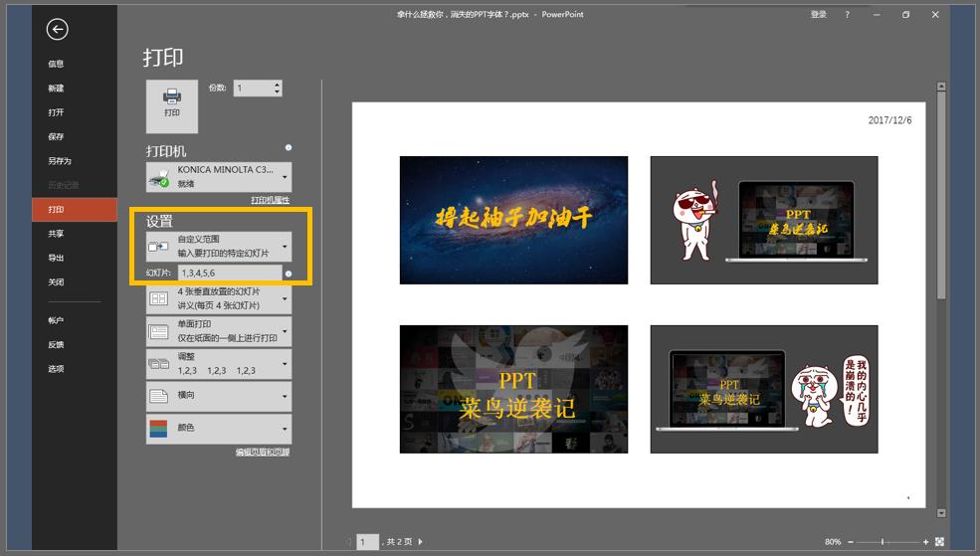Viewport: 980px width, 556px height.
Task: Select the 打印 (Print) tab in the sidebar
Action: [x=74, y=209]
